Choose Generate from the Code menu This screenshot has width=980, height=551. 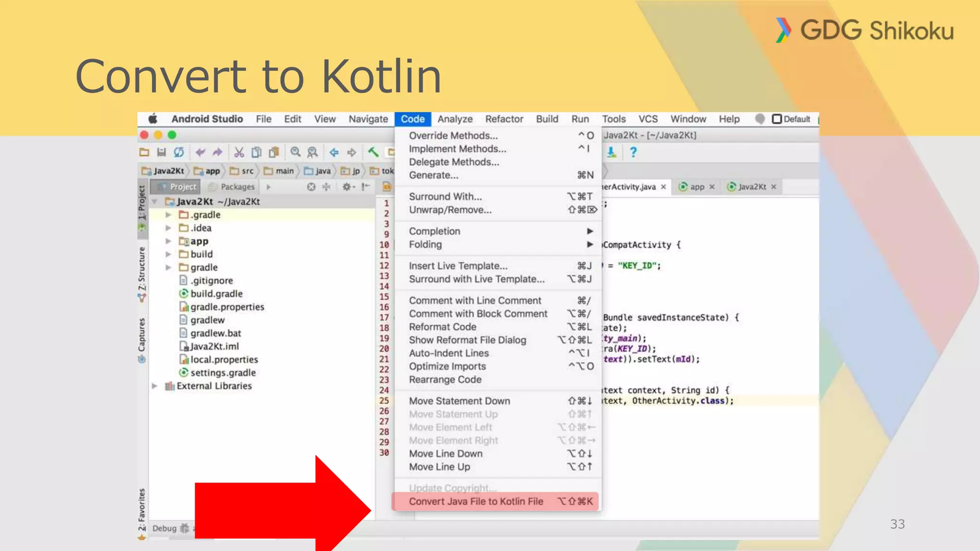(498, 176)
